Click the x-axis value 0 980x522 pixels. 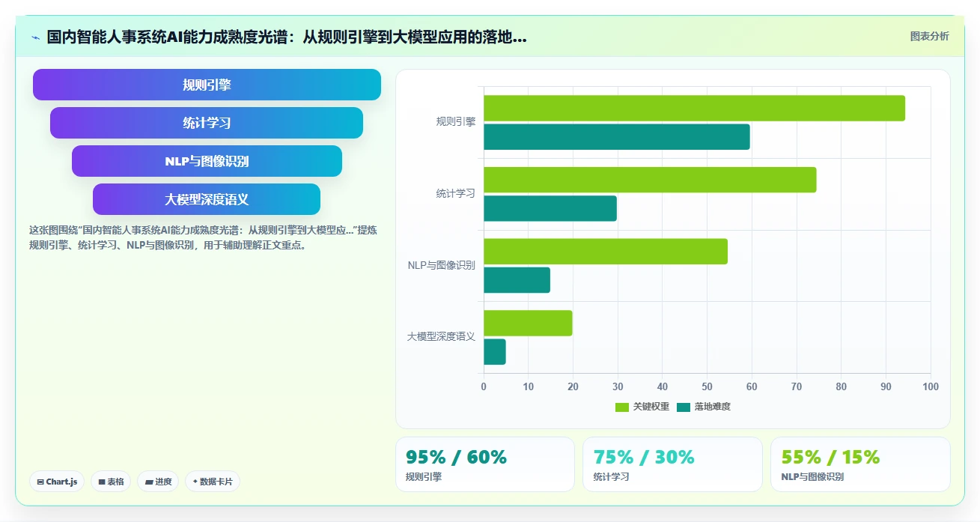484,387
